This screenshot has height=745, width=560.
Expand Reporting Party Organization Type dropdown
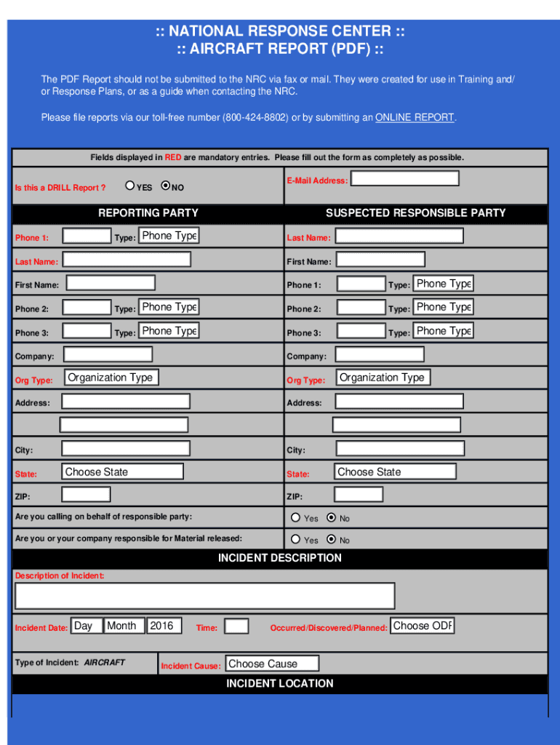[x=111, y=378]
